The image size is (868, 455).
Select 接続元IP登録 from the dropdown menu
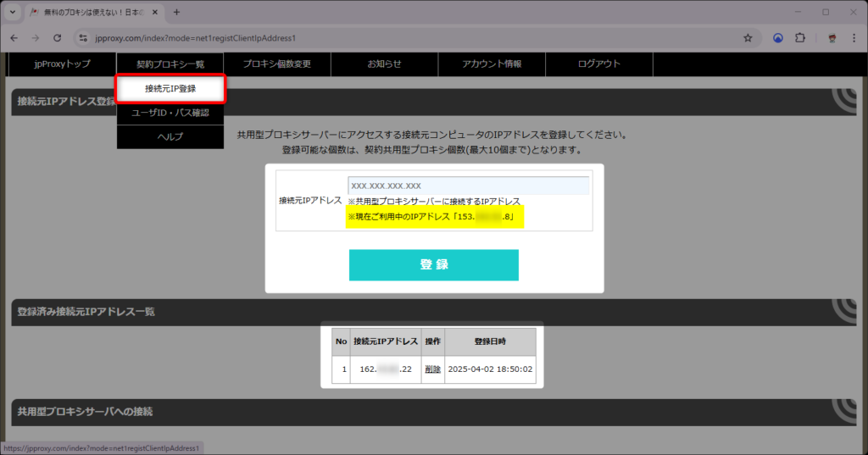170,88
